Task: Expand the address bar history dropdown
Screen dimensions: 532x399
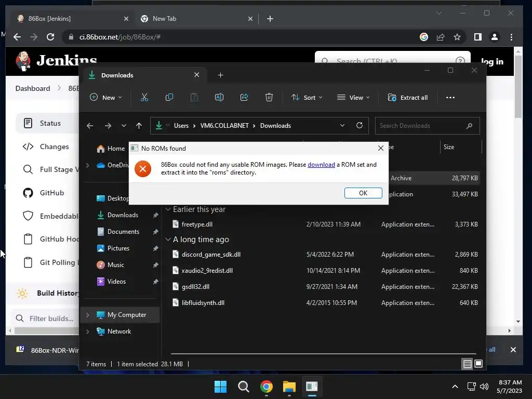Action: point(342,126)
